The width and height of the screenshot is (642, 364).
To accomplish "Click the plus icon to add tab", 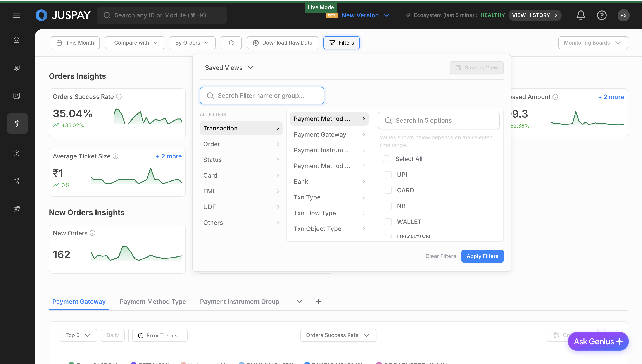I will (318, 302).
